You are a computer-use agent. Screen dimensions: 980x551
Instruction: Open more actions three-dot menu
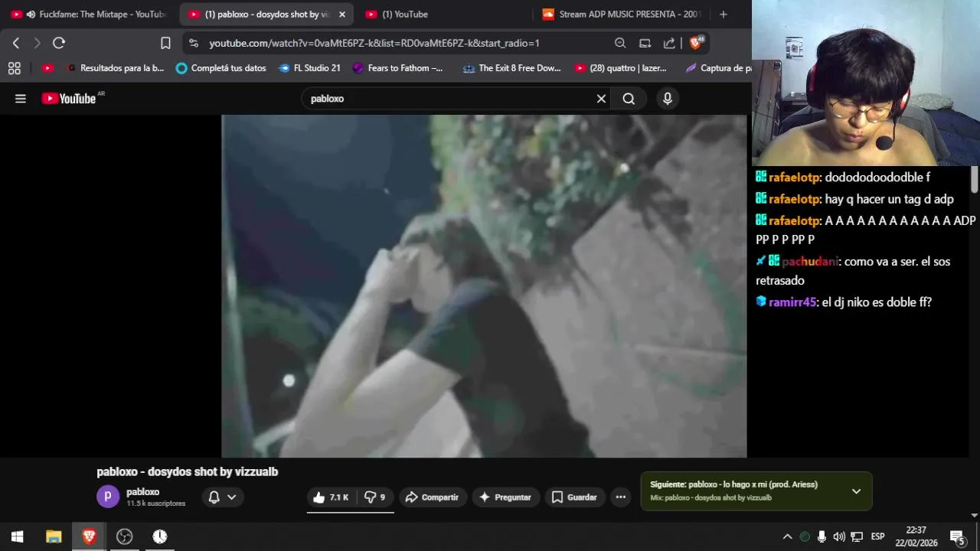pos(620,497)
